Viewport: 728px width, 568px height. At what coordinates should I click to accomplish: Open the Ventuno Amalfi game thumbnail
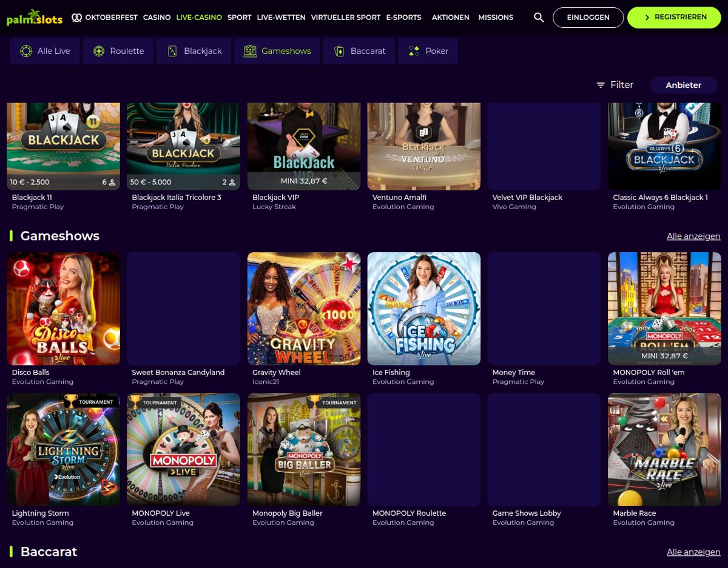pos(424,146)
